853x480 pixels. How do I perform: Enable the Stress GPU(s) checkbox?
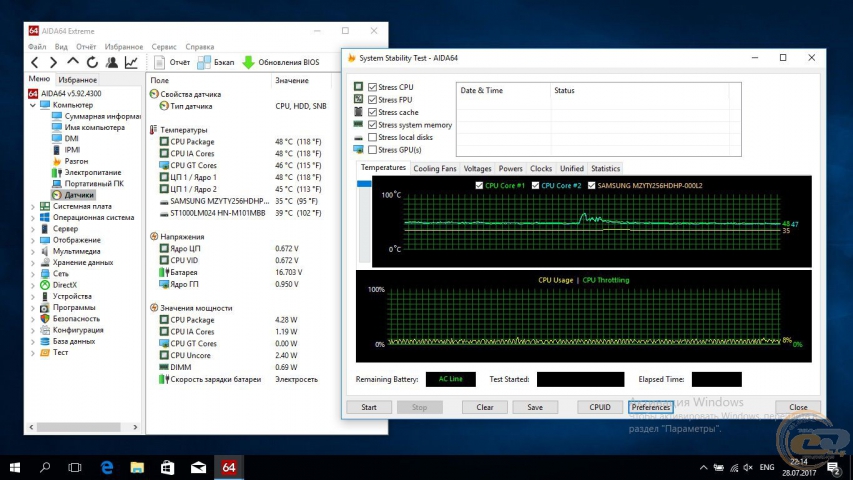(x=373, y=150)
